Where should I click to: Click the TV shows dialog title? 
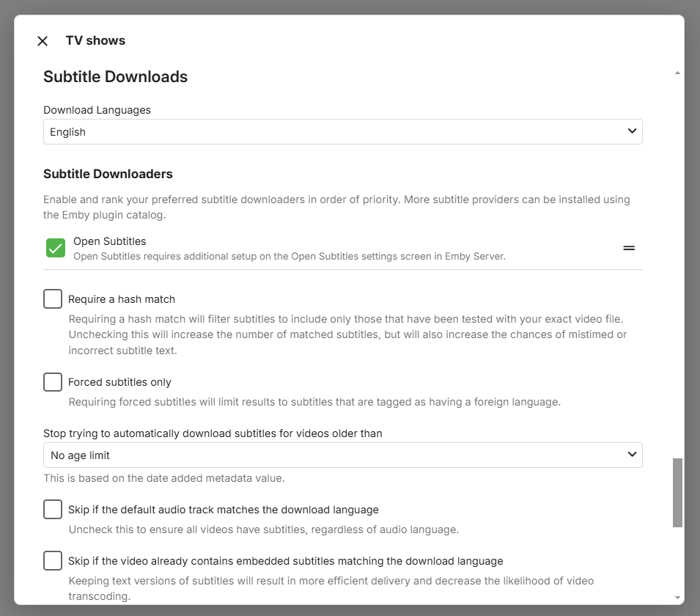[x=95, y=41]
